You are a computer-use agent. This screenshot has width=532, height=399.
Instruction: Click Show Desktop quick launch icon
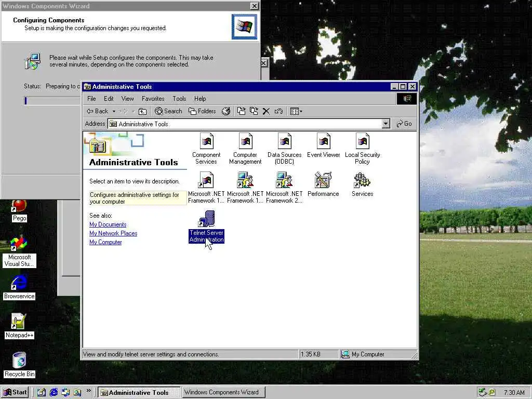(42, 393)
